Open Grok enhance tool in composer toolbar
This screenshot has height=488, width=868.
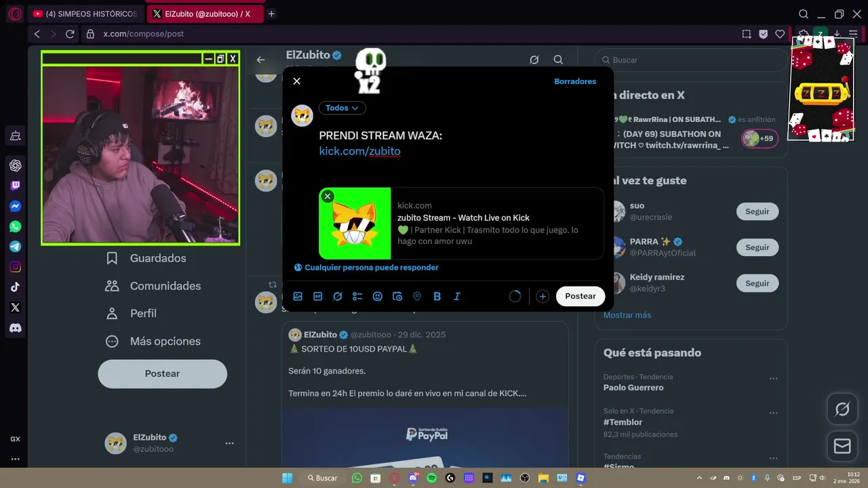[x=338, y=296]
